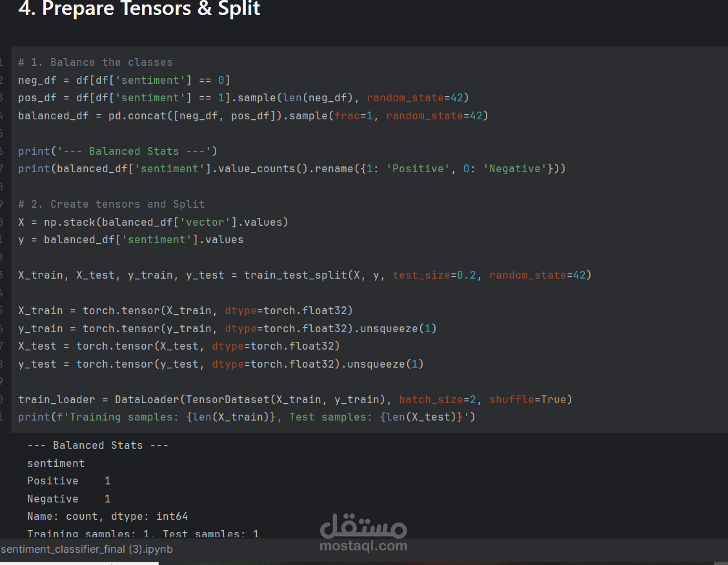728x565 pixels.
Task: Click the 'Name: count, dtype: int64' output line
Action: point(107,516)
